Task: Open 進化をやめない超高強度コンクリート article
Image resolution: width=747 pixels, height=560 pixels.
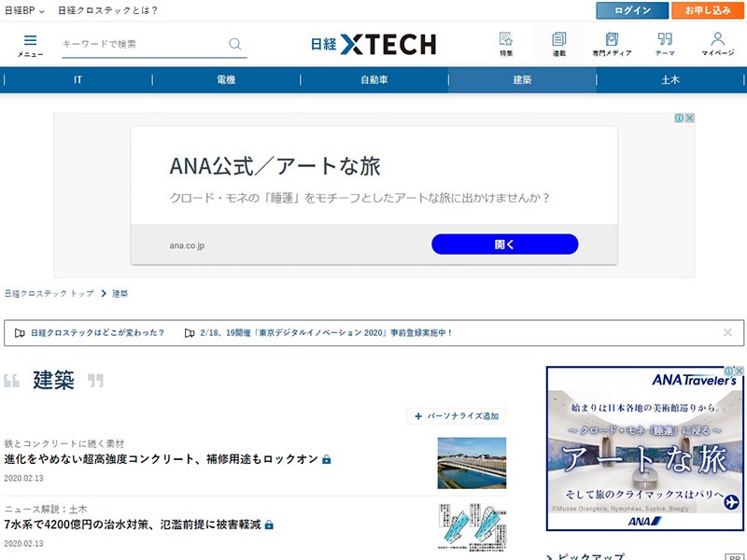Action: point(161,459)
